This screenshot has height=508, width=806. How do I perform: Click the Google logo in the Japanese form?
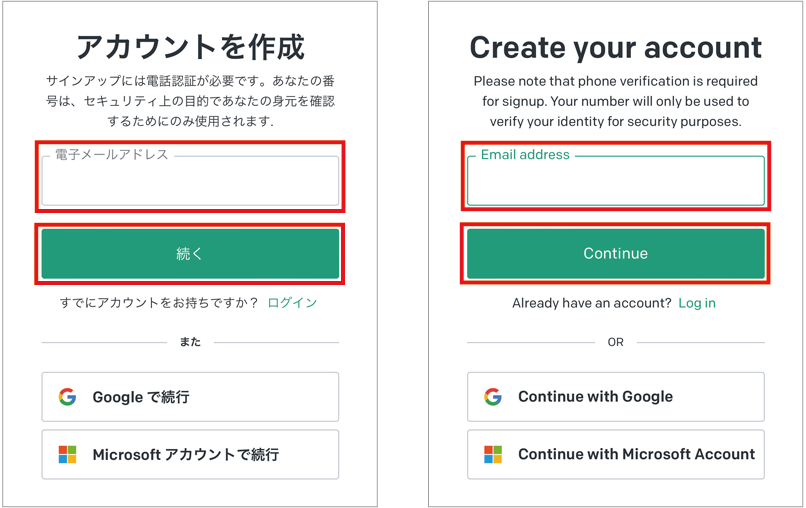[67, 397]
